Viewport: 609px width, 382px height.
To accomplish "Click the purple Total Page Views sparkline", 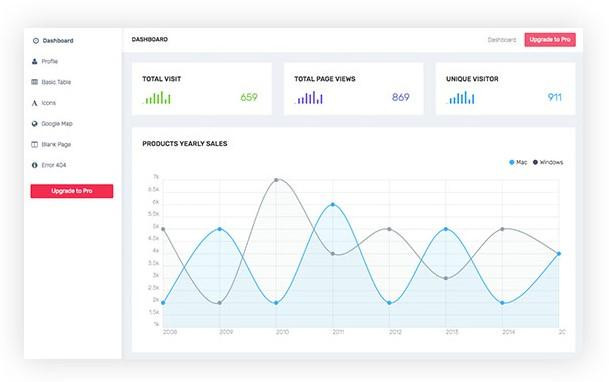I will (x=308, y=97).
